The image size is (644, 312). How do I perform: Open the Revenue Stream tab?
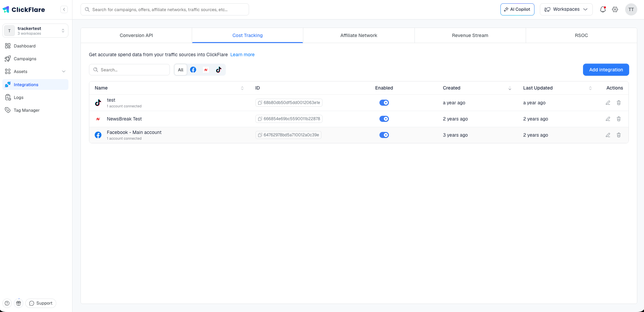pyautogui.click(x=470, y=35)
